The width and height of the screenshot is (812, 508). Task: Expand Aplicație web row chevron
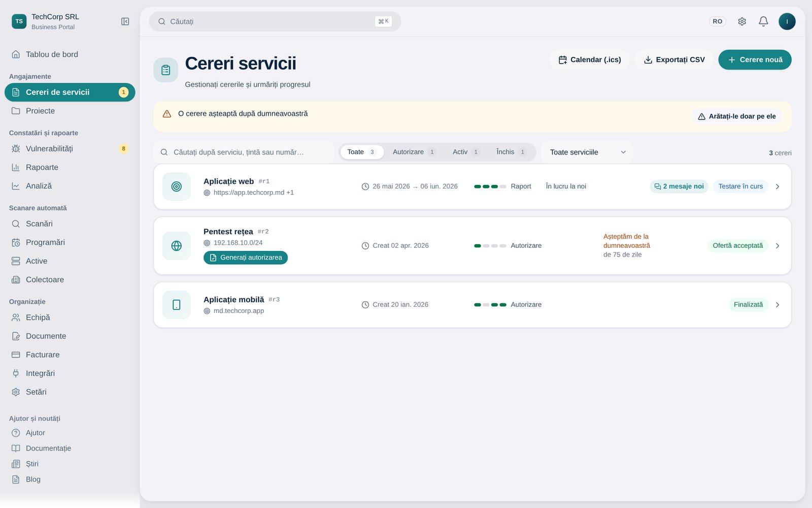(777, 186)
